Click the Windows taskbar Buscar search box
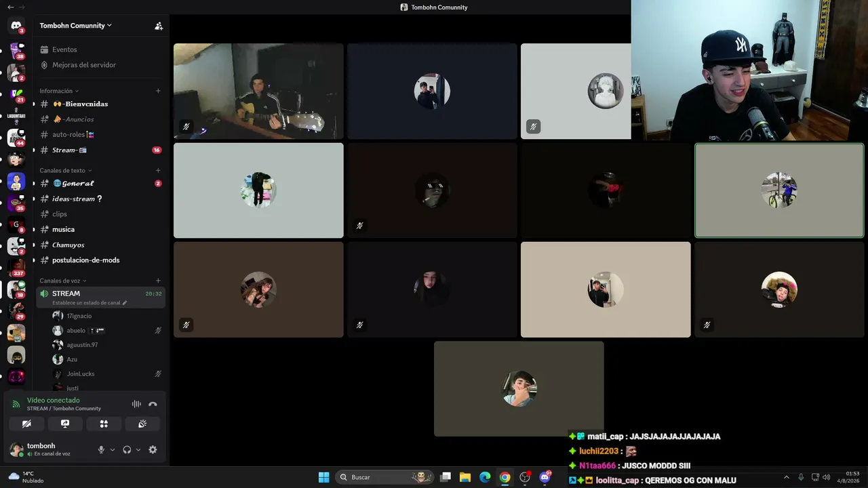The image size is (868, 488). (x=384, y=477)
